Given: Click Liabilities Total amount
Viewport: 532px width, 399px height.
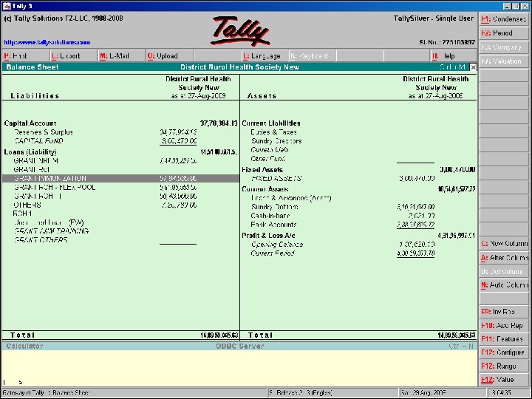Looking at the screenshot, I should [219, 335].
